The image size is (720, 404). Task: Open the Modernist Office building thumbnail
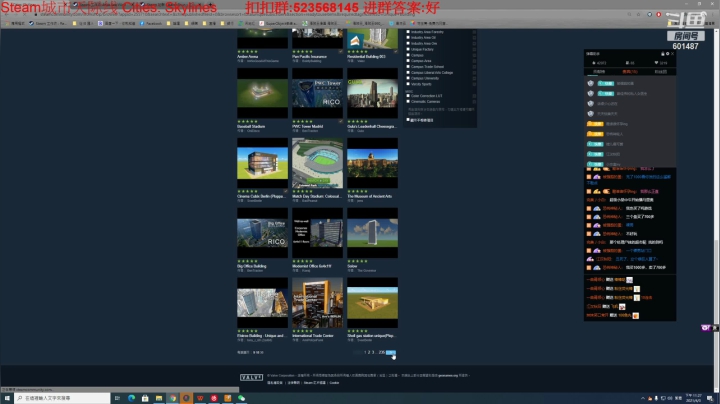point(317,232)
